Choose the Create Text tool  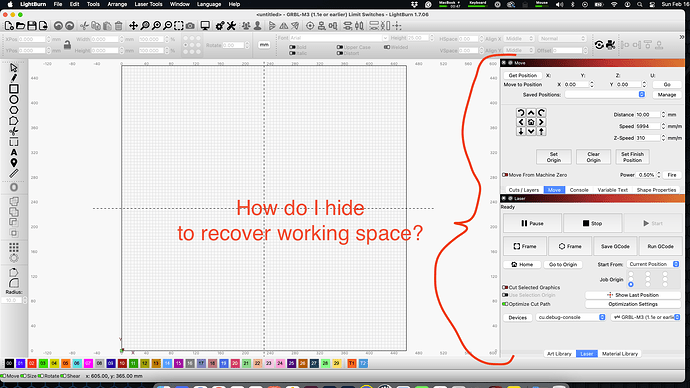tap(14, 152)
